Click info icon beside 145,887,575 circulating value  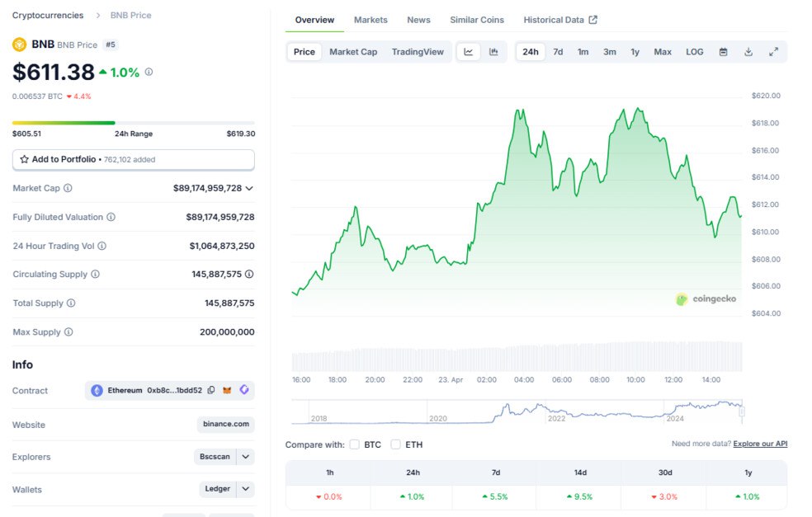point(249,274)
